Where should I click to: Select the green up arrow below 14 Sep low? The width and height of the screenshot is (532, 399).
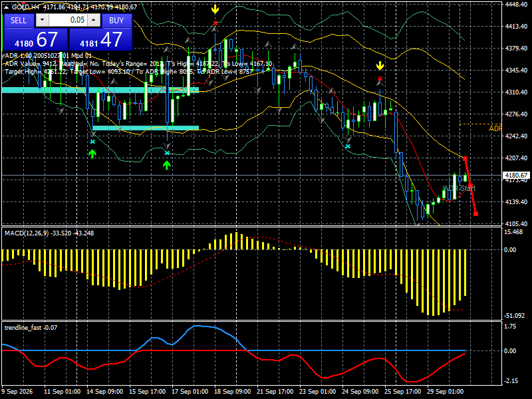tap(92, 154)
